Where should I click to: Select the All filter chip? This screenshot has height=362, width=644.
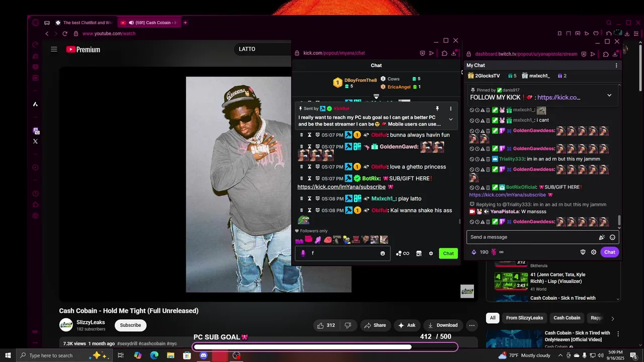tap(493, 318)
